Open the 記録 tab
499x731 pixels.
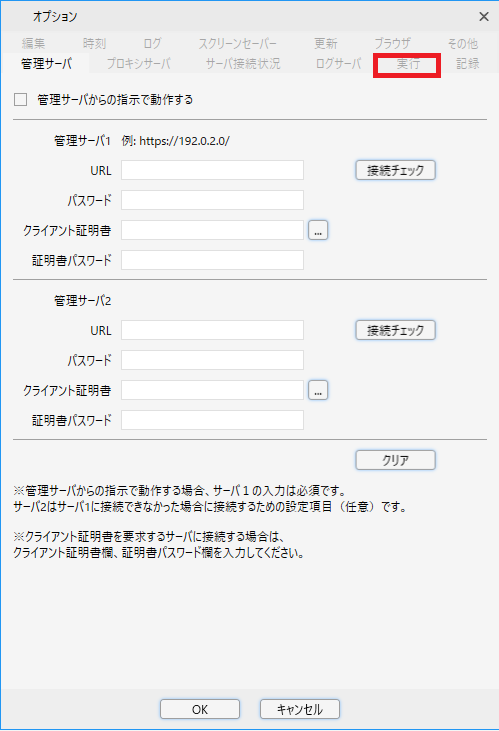tap(467, 64)
